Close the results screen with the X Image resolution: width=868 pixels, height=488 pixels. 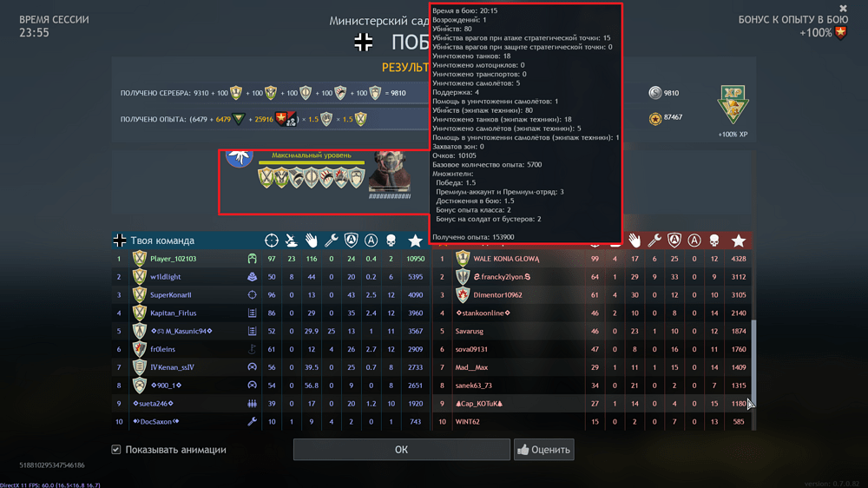[843, 9]
